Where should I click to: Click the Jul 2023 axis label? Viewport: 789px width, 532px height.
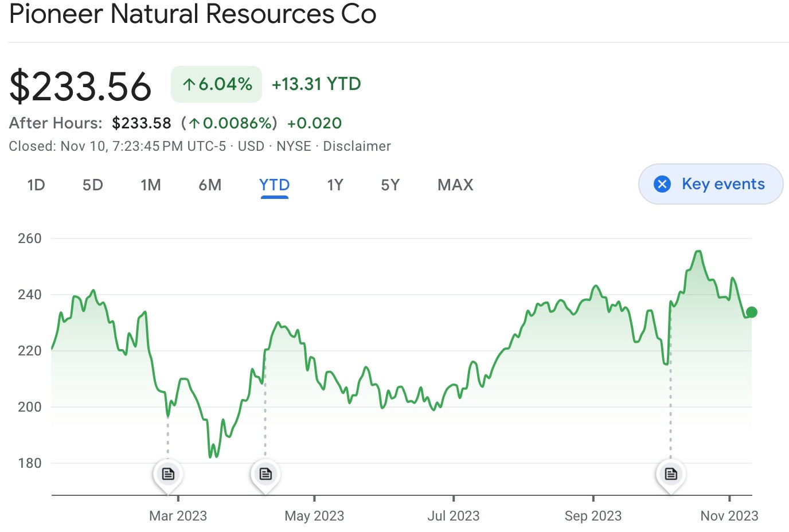(x=454, y=516)
